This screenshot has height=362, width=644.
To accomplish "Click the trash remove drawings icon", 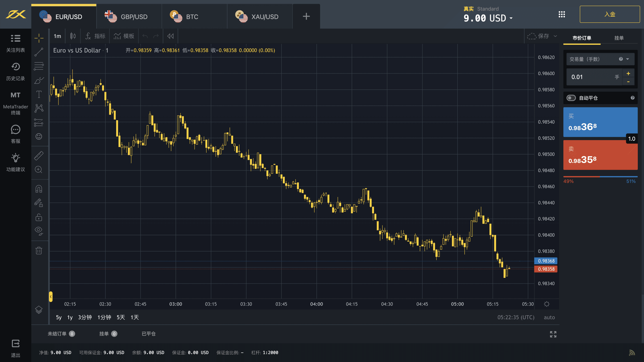I will click(39, 250).
